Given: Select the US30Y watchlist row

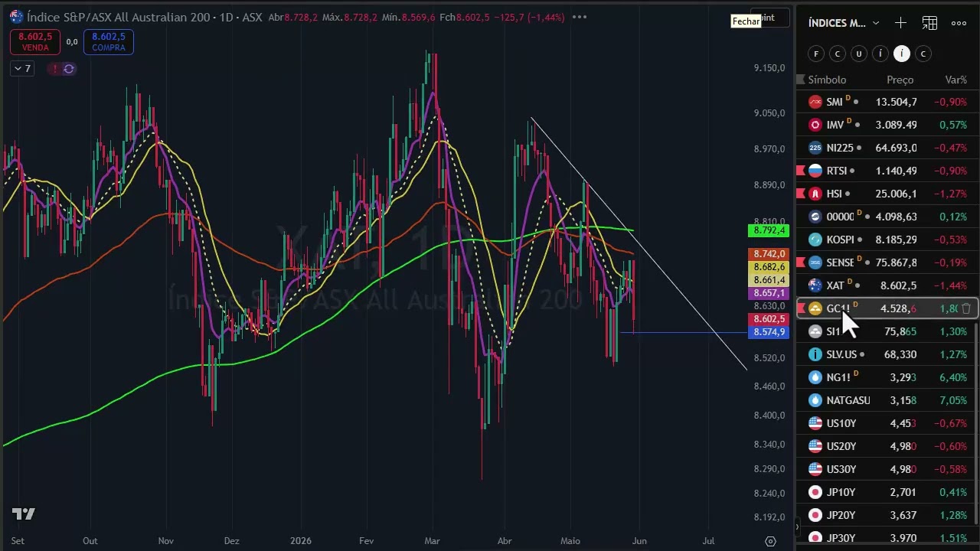Looking at the screenshot, I should click(887, 469).
